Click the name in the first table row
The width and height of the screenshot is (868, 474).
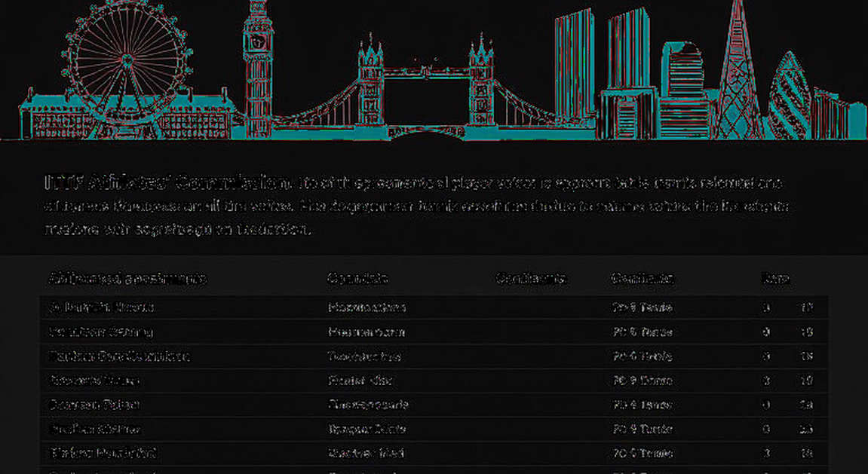pos(101,307)
